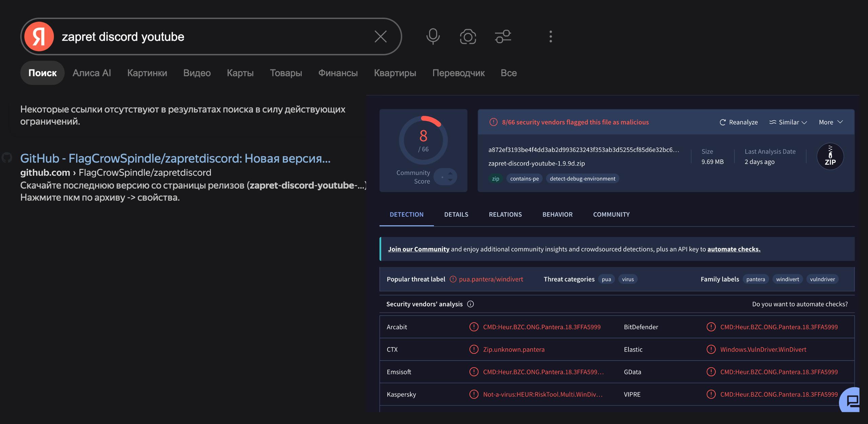Image resolution: width=868 pixels, height=424 pixels.
Task: Click Do you want to automate checks?
Action: [x=800, y=304]
